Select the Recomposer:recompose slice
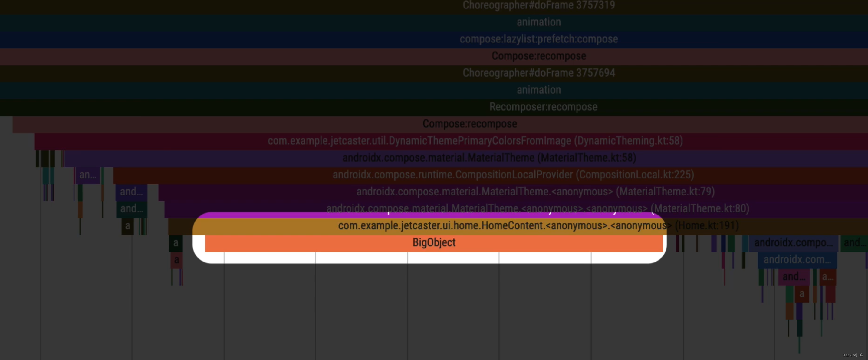Image resolution: width=868 pixels, height=360 pixels. (x=434, y=107)
